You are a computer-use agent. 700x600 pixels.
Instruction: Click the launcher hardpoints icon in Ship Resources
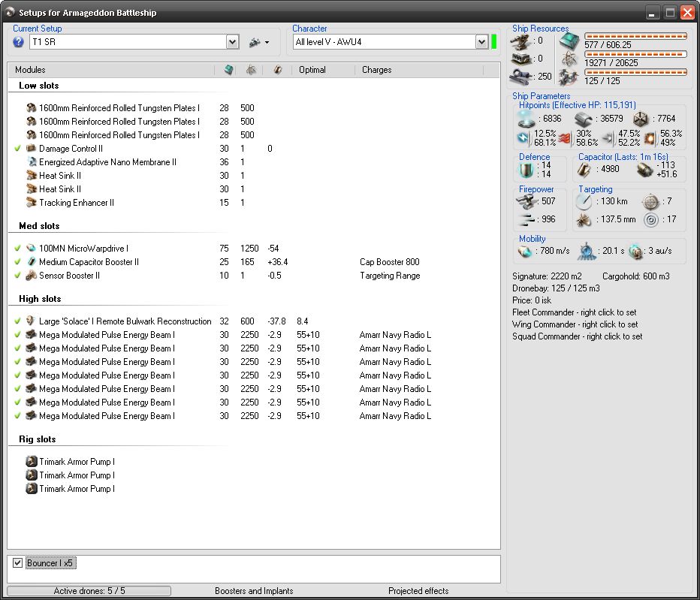tap(521, 59)
